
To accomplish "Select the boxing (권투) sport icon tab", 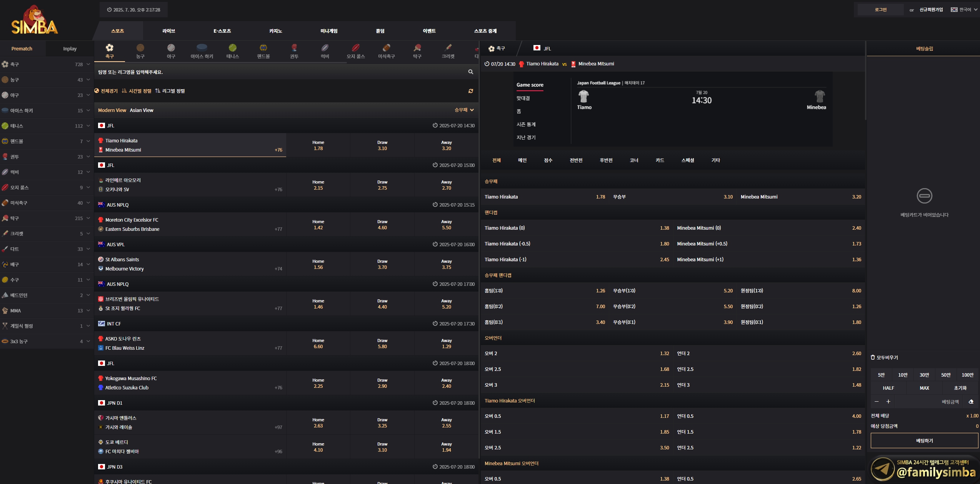I will pyautogui.click(x=294, y=51).
